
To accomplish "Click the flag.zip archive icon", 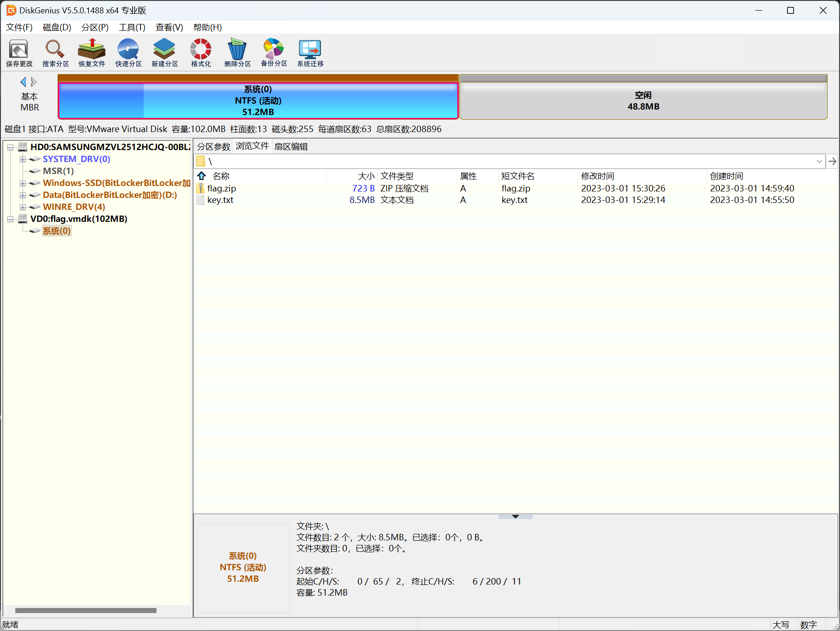I will 200,188.
